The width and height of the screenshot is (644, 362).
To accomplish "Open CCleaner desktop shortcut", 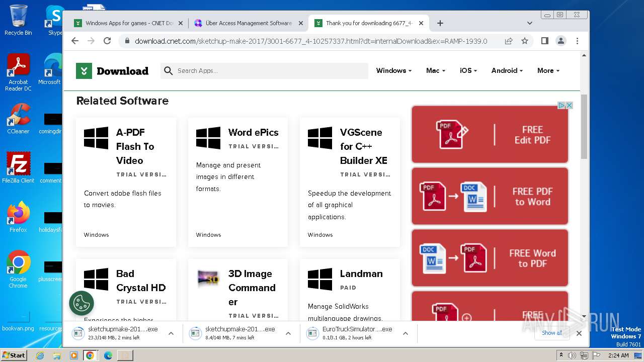I will (x=18, y=119).
